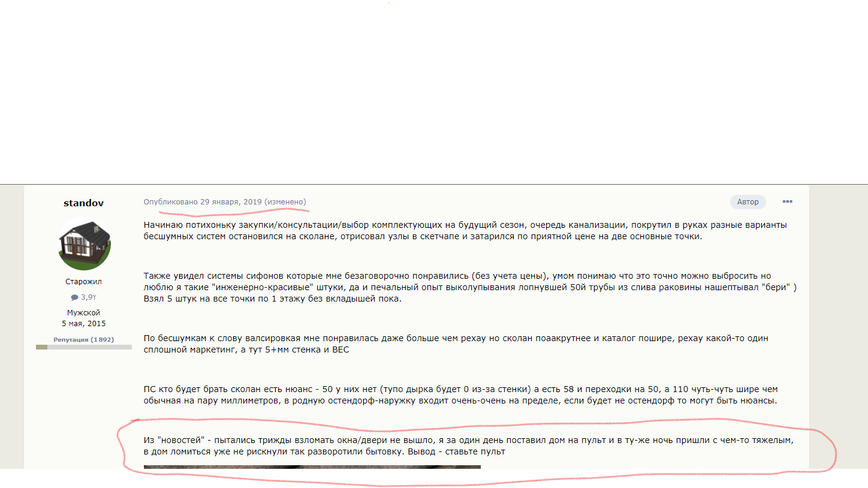This screenshot has height=488, width=868.
Task: Click the reputation progress bar
Action: point(84,347)
